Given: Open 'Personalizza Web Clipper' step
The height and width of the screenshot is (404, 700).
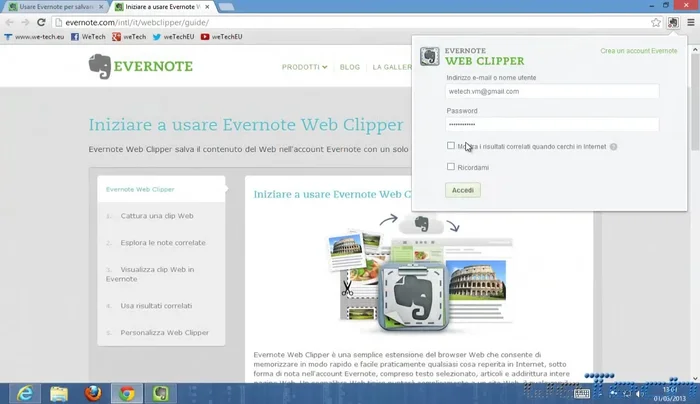Looking at the screenshot, I should [x=164, y=333].
